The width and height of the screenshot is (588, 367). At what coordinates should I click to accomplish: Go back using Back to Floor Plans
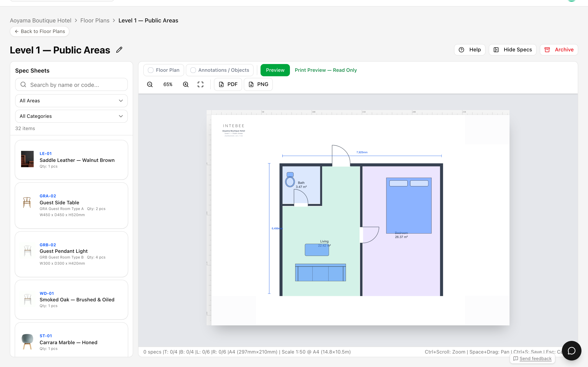click(x=40, y=32)
